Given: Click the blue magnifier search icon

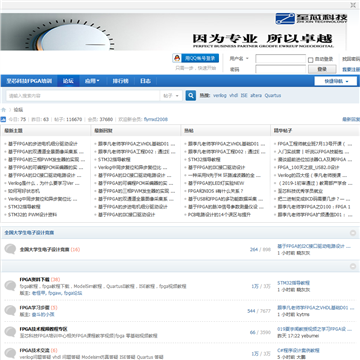Looking at the screenshot, I should (x=191, y=96).
